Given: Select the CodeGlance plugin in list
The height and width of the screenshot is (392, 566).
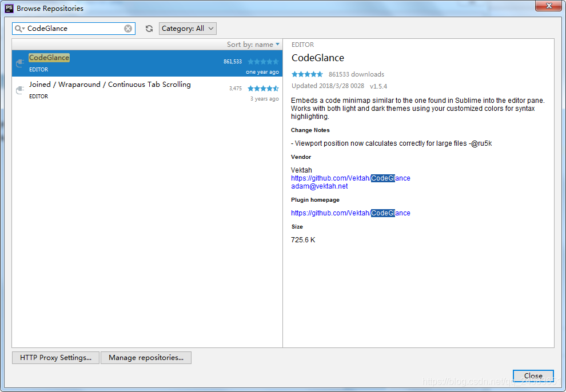Looking at the screenshot, I should coord(148,63).
